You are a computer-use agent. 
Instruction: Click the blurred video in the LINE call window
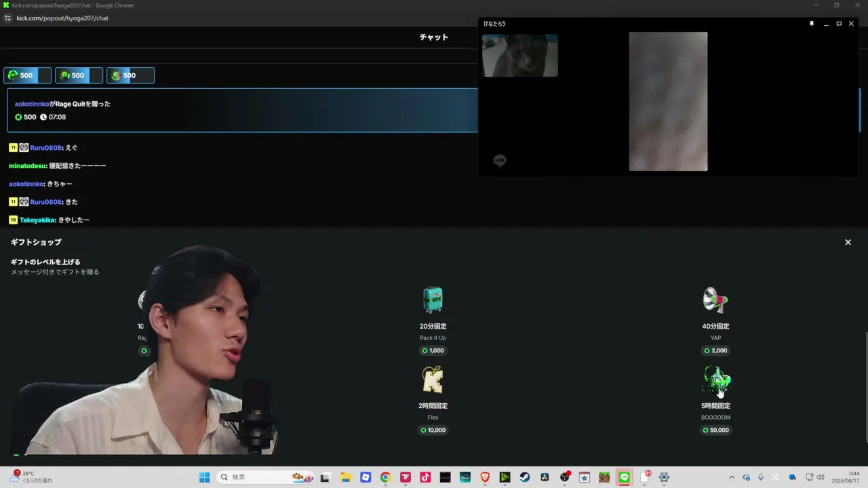(x=668, y=101)
